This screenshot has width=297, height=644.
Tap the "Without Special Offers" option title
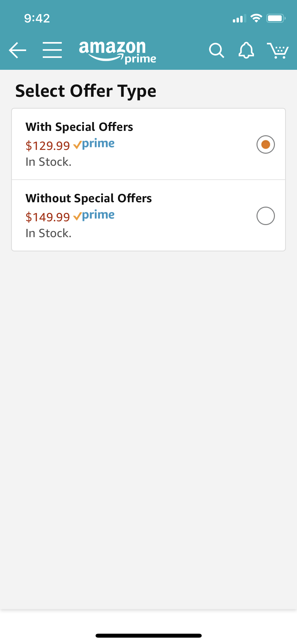pyautogui.click(x=89, y=198)
